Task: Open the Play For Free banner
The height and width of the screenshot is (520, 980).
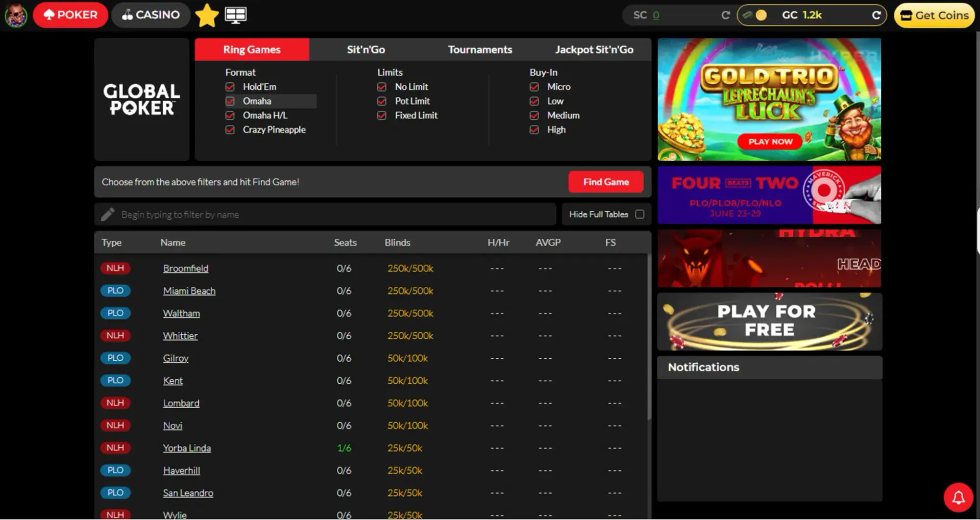Action: point(769,321)
